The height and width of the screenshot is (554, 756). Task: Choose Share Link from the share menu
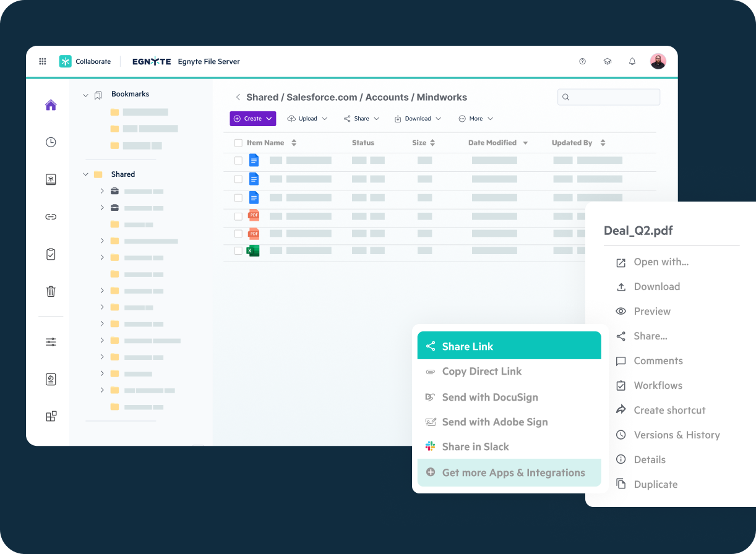tap(509, 346)
